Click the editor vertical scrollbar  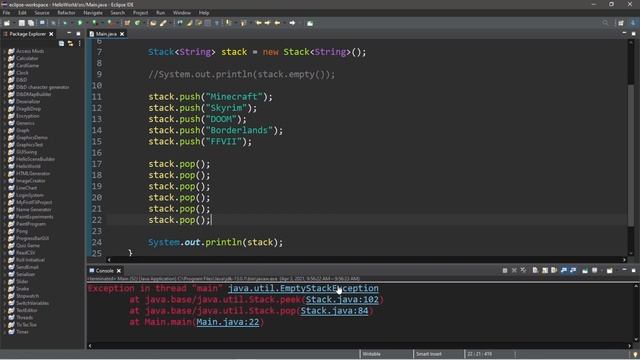coord(631,155)
